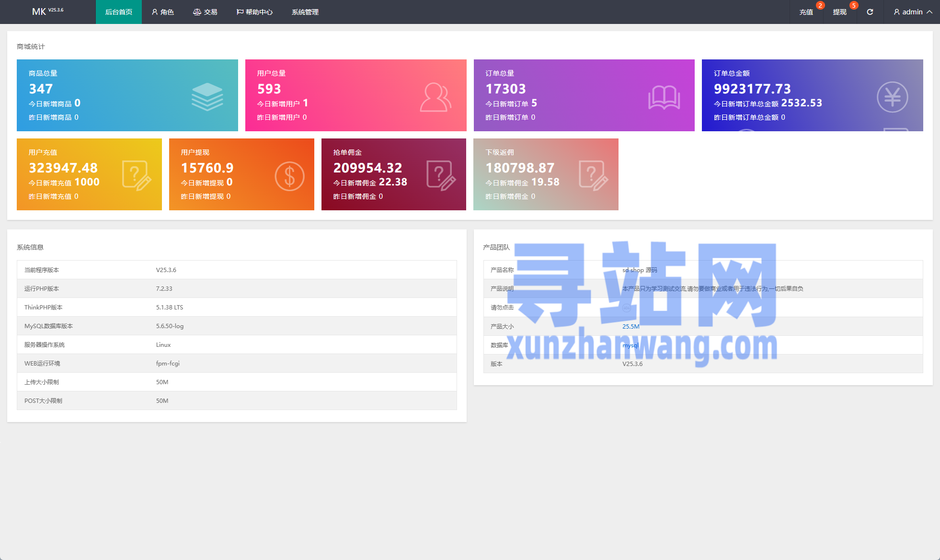Click the 今日新增佣金 22.38 value

coord(393,182)
